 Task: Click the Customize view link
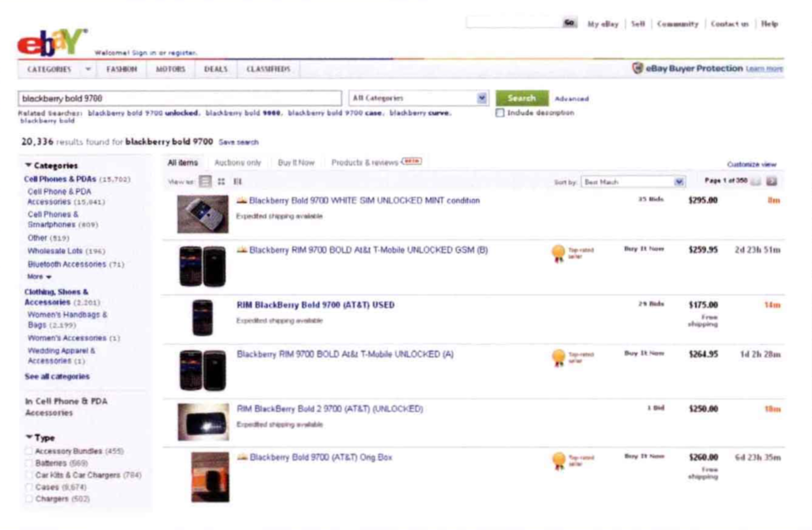click(752, 165)
